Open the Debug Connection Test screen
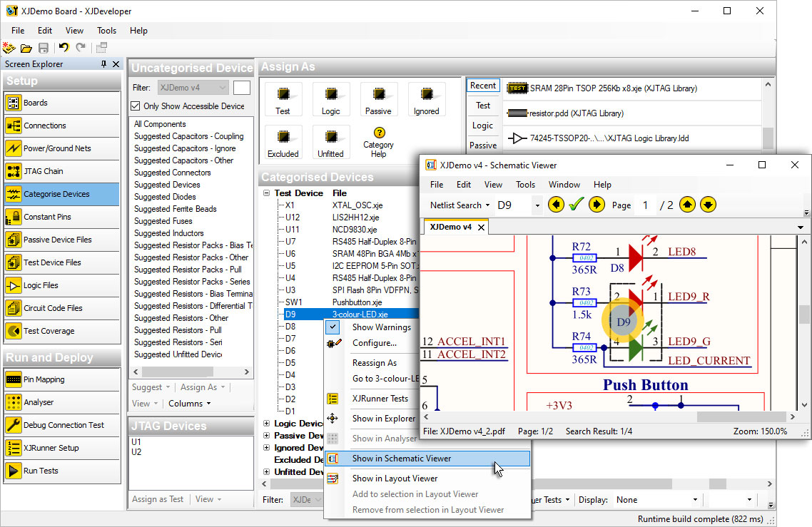 (x=62, y=425)
